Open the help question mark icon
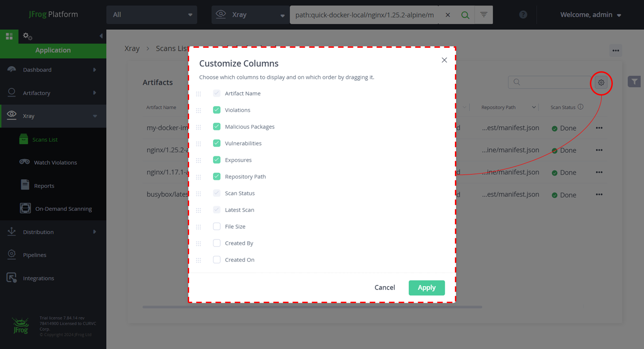The height and width of the screenshot is (349, 644). [523, 15]
